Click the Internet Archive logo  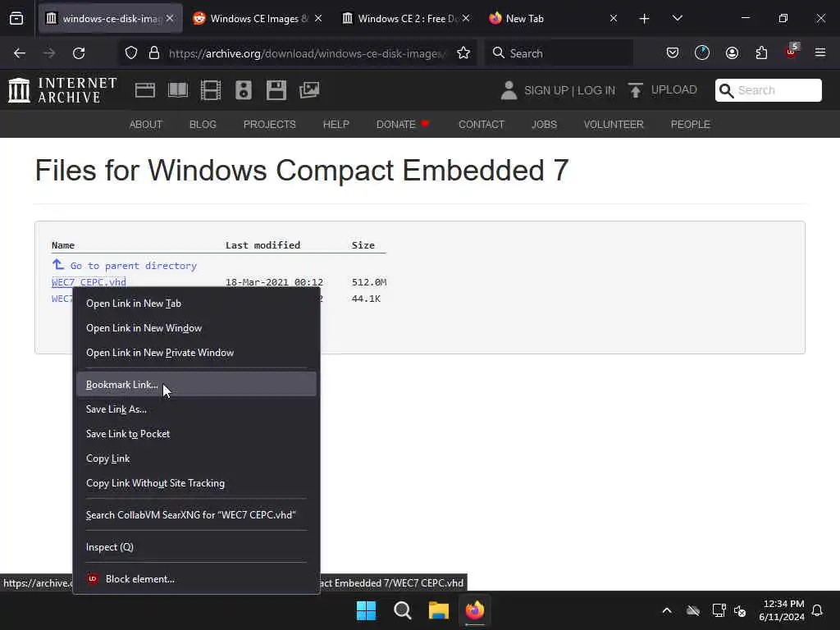62,90
